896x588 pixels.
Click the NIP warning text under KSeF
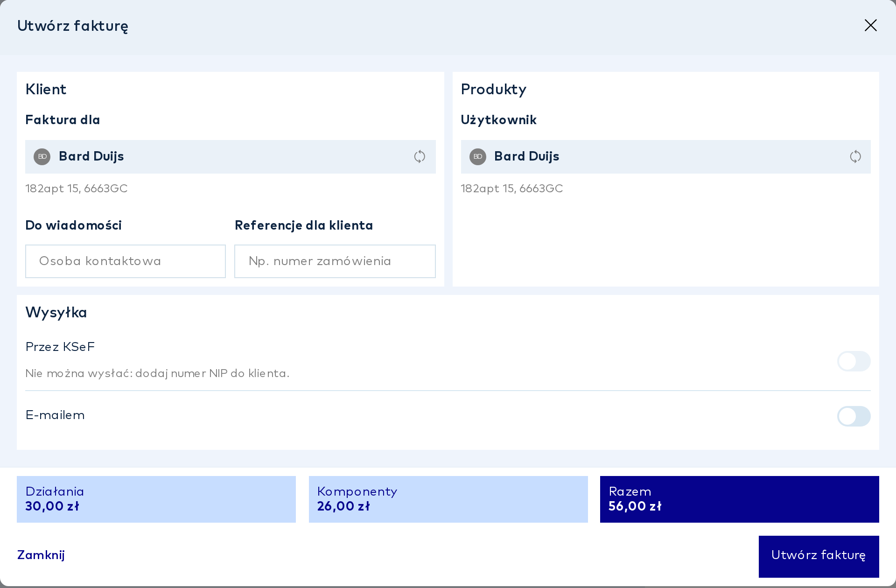157,373
